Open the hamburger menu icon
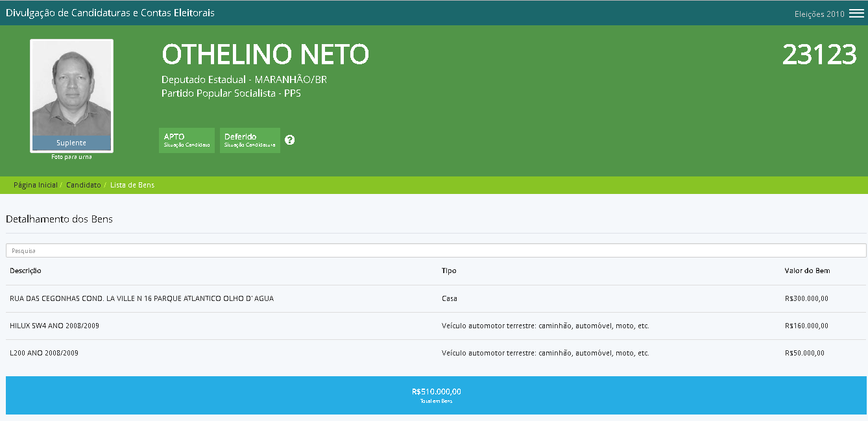 (x=856, y=14)
